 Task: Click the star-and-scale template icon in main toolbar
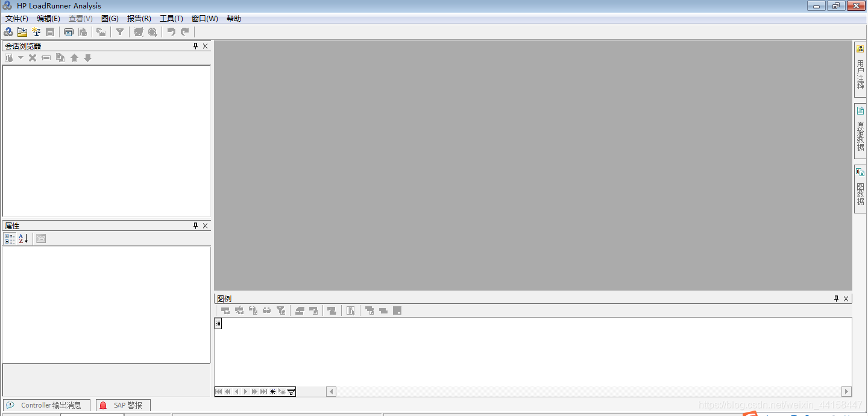(36, 32)
